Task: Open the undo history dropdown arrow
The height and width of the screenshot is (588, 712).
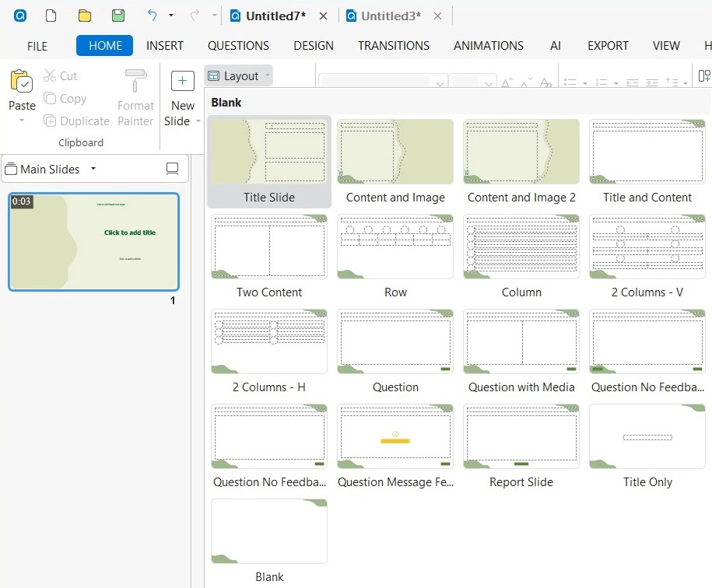Action: point(171,16)
